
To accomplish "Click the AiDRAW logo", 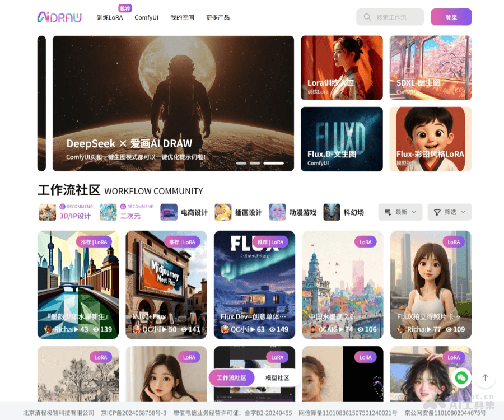I will pyautogui.click(x=59, y=17).
